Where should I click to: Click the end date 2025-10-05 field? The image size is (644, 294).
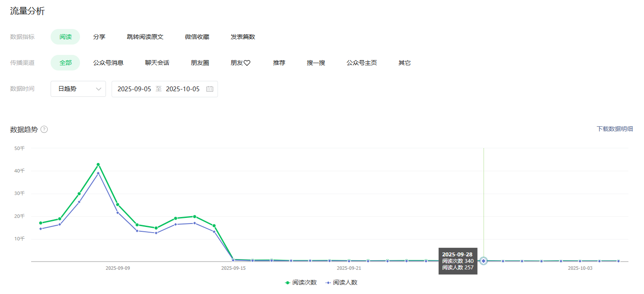[183, 89]
